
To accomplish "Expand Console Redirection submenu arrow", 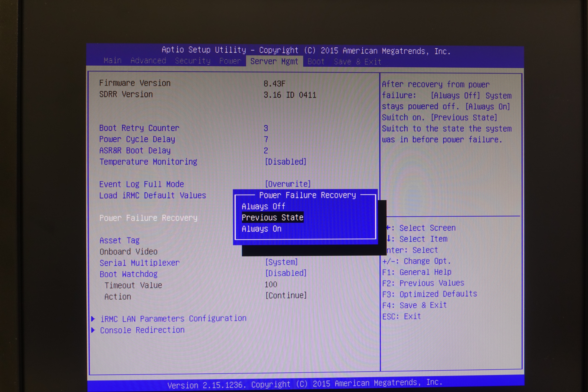I will click(93, 330).
